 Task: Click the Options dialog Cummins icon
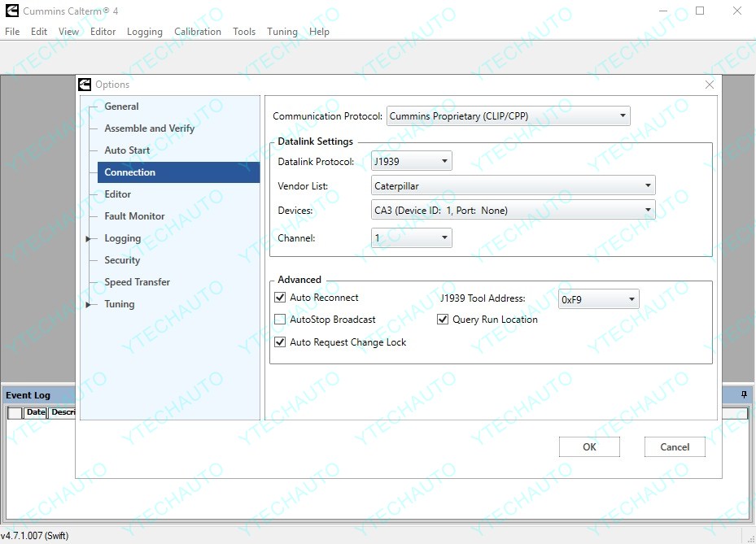[x=85, y=85]
